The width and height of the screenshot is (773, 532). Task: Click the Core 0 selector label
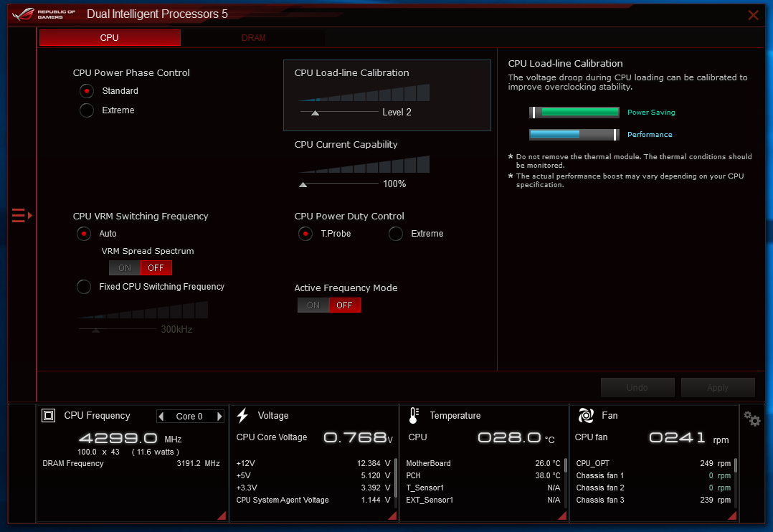pos(189,417)
